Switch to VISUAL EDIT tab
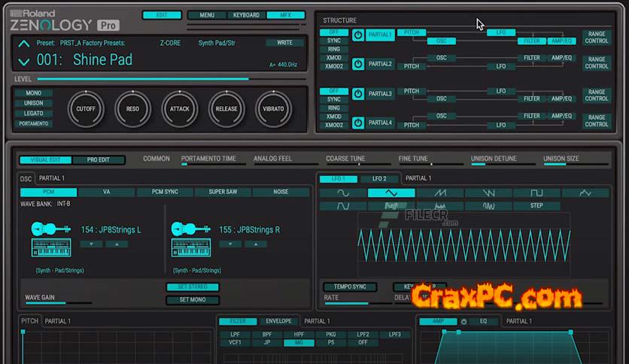Image resolution: width=629 pixels, height=364 pixels. coord(45,159)
